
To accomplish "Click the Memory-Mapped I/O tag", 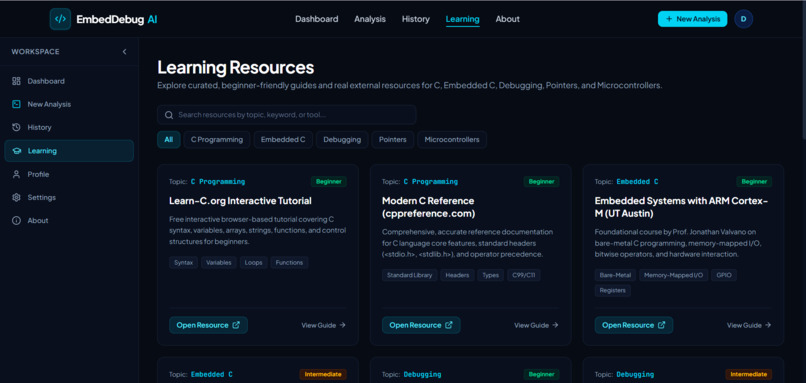I will tap(673, 275).
